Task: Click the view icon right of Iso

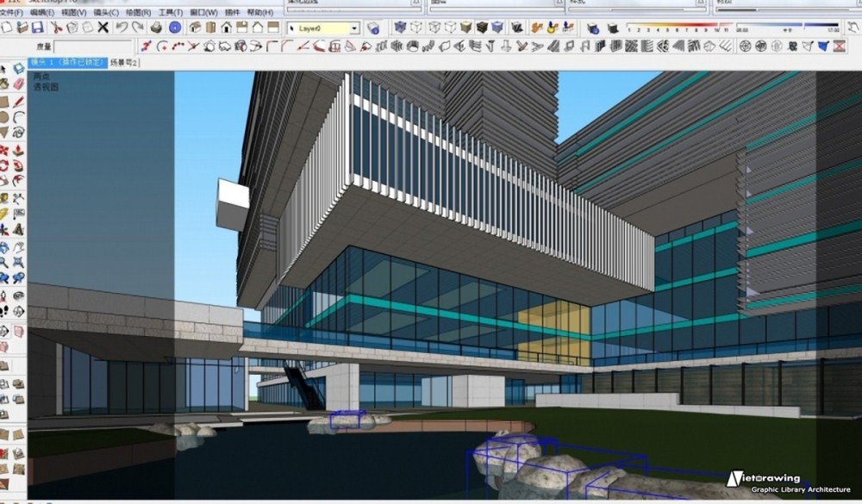Action: (210, 28)
